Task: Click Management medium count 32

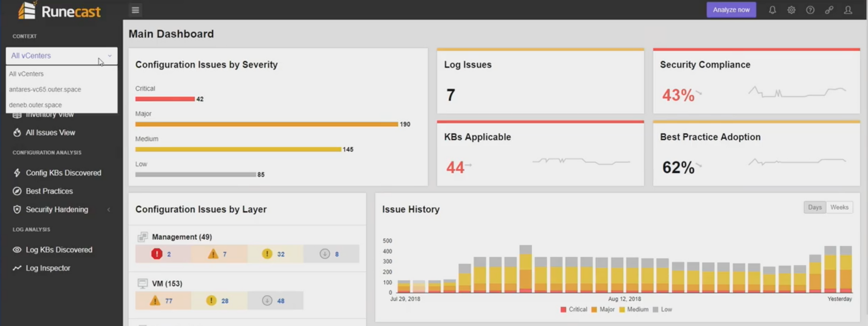Action: click(281, 254)
